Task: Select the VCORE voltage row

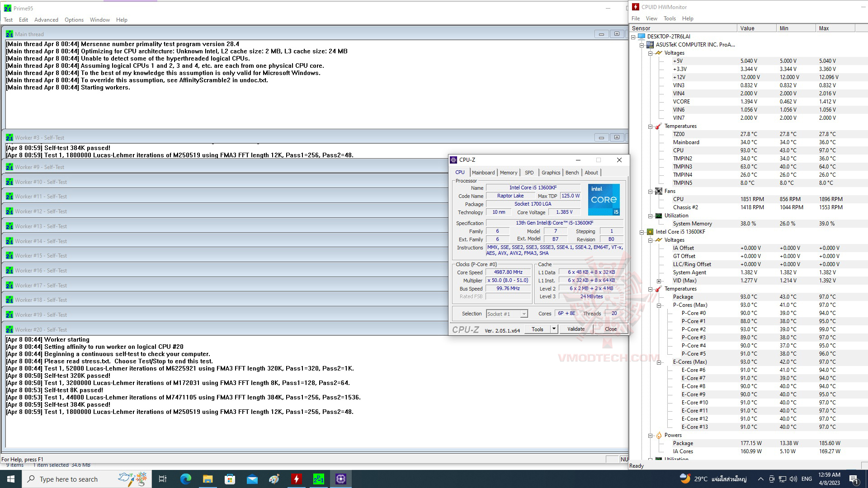Action: [749, 102]
